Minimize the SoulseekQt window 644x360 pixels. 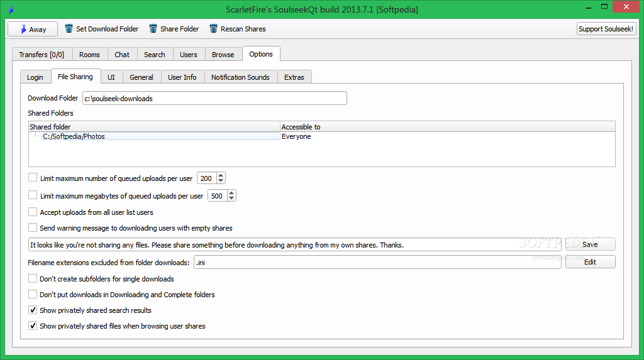pyautogui.click(x=589, y=7)
